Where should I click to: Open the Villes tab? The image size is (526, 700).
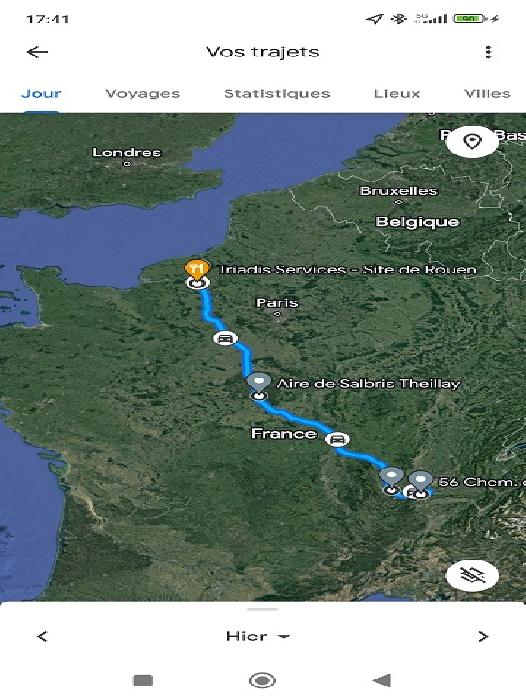(x=487, y=94)
